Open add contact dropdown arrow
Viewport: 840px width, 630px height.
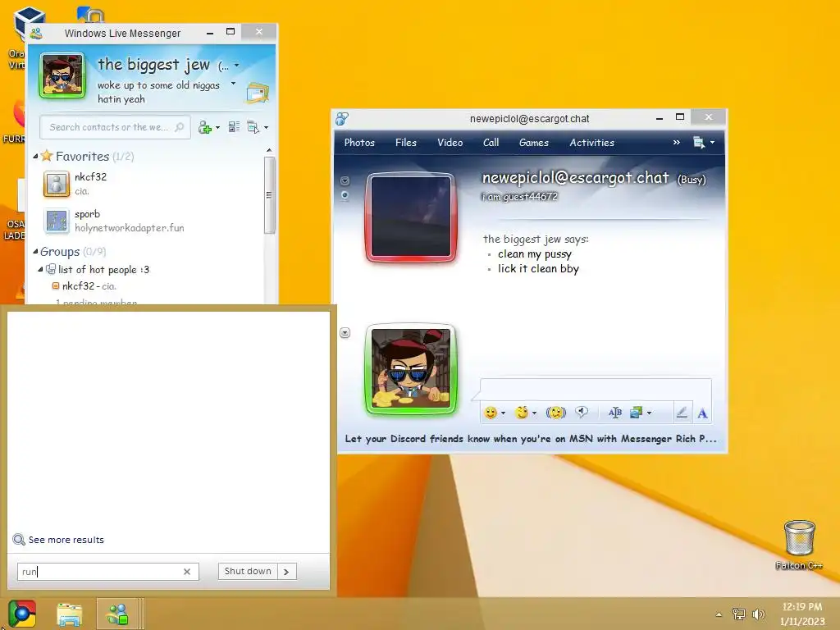pos(217,127)
